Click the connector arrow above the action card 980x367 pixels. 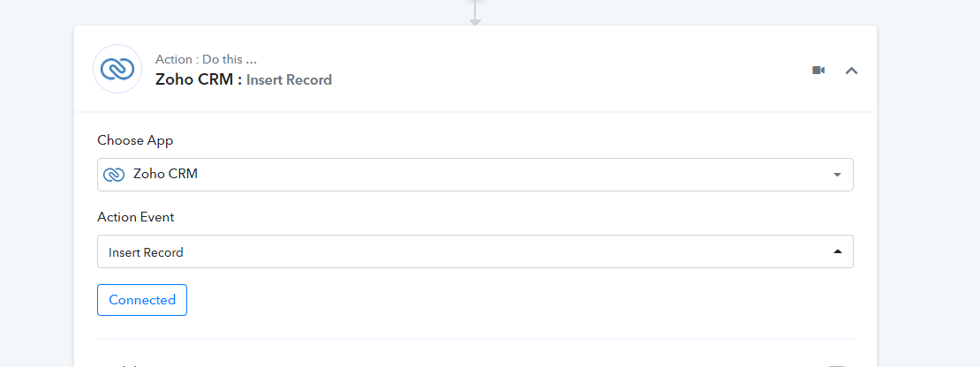pyautogui.click(x=475, y=12)
